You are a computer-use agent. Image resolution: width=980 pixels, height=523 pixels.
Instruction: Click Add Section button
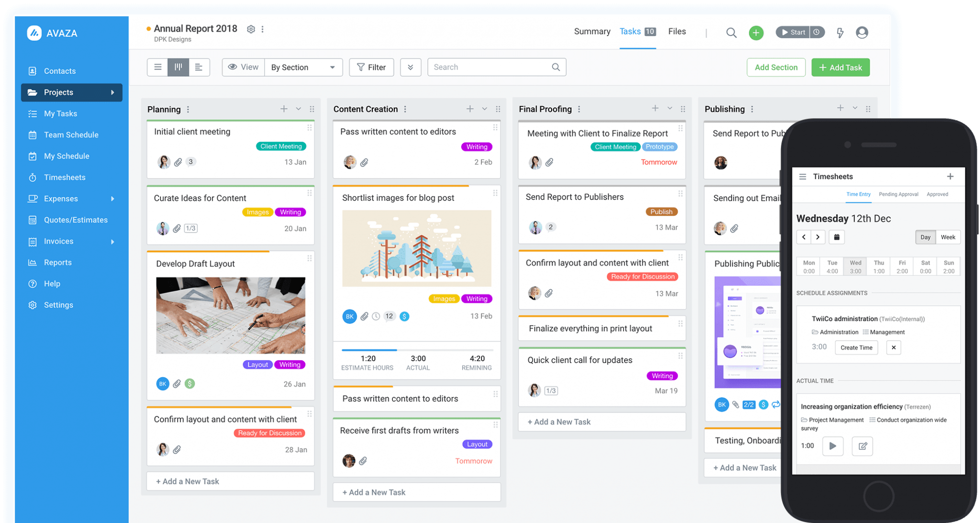[x=776, y=67]
